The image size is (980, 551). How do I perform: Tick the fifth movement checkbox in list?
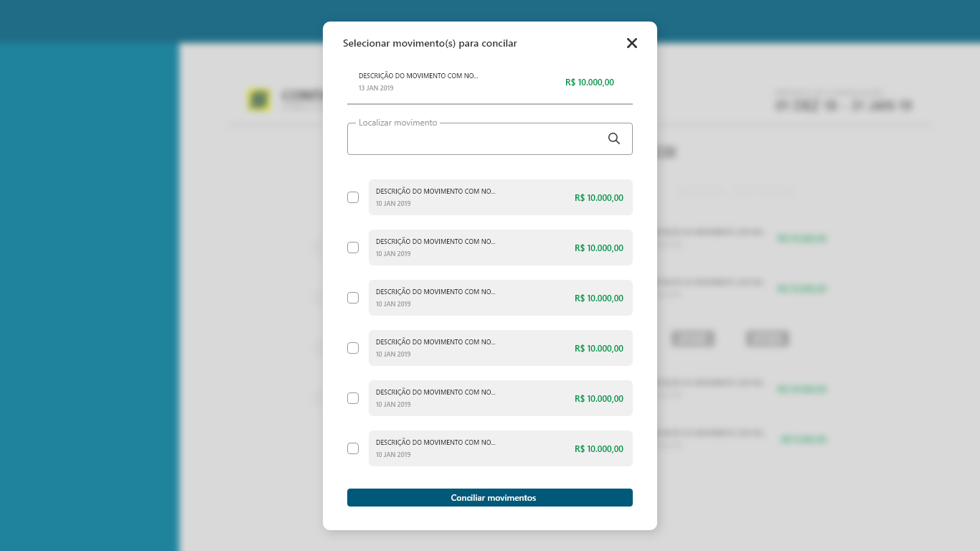tap(353, 398)
